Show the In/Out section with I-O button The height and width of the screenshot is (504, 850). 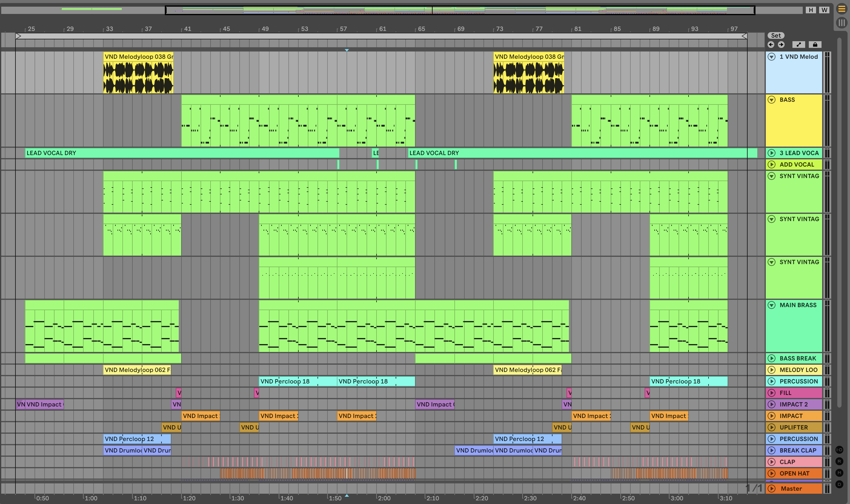click(x=839, y=450)
